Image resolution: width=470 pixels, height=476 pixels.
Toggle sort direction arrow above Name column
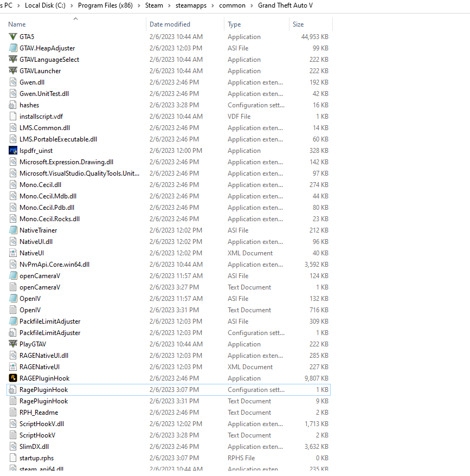point(75,19)
